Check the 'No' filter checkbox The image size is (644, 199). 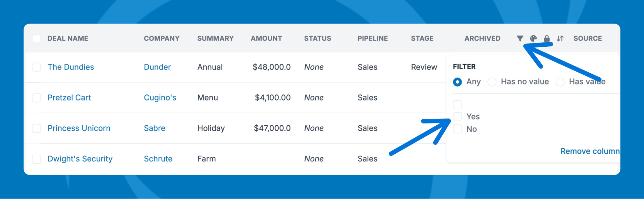[x=458, y=129]
